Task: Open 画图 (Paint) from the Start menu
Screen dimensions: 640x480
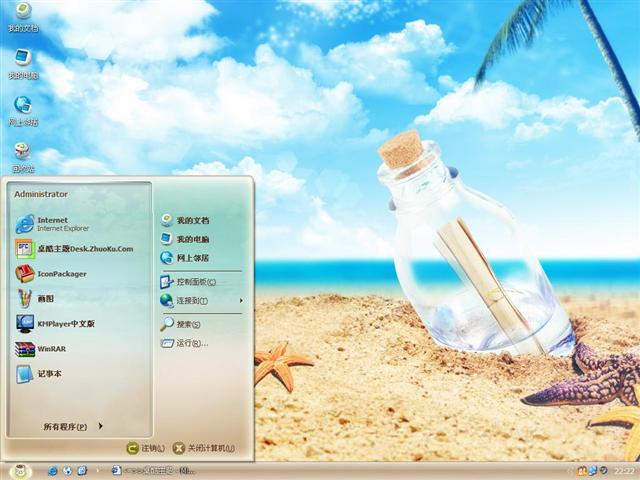Action: pos(46,298)
